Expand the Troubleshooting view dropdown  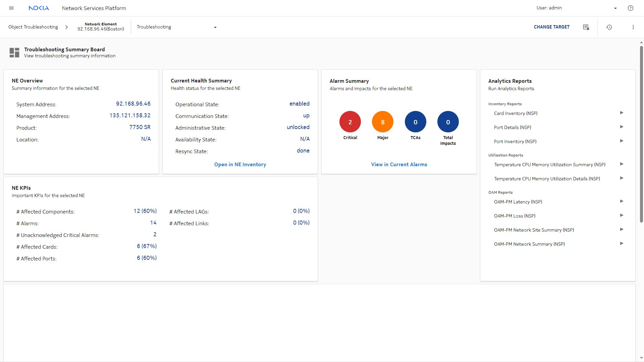(215, 27)
